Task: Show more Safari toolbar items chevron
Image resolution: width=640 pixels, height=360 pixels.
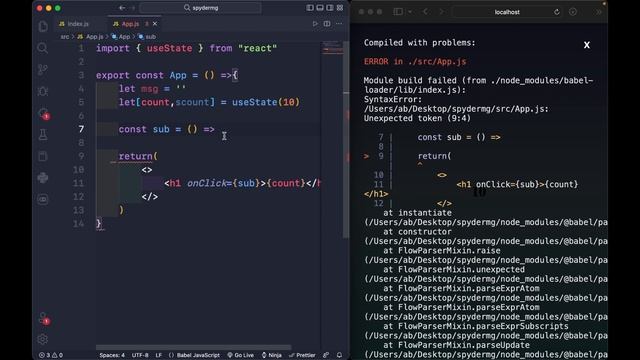Action: click(598, 12)
